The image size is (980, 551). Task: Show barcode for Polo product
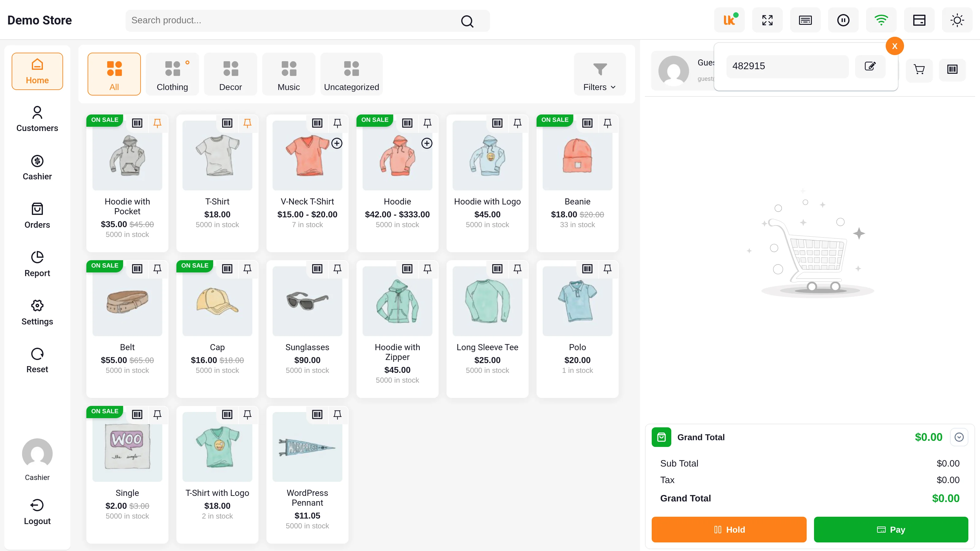pyautogui.click(x=587, y=269)
